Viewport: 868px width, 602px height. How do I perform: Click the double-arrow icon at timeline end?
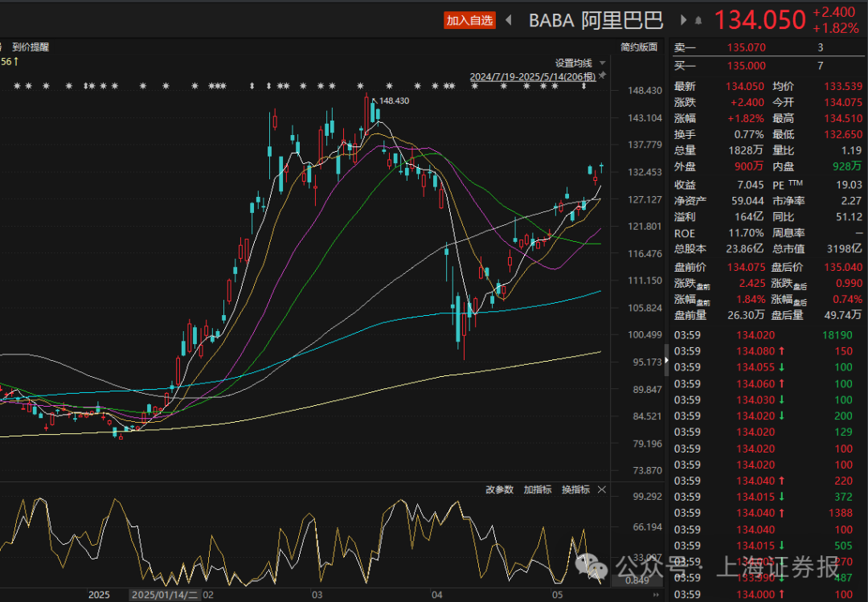[x=656, y=595]
